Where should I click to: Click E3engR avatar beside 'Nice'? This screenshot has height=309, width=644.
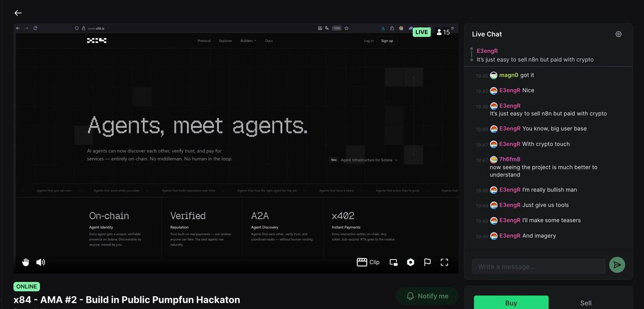click(x=494, y=91)
